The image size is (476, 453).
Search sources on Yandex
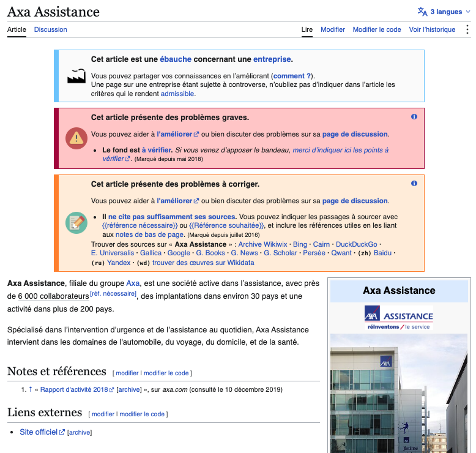click(119, 263)
